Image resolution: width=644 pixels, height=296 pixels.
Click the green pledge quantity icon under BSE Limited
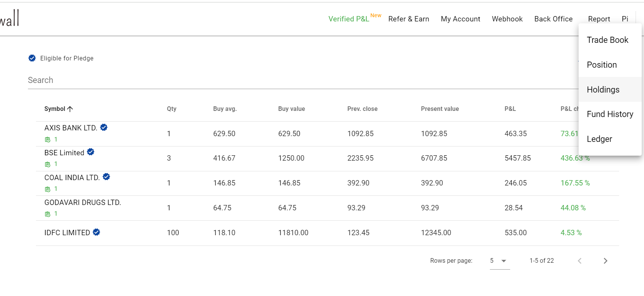tap(47, 164)
